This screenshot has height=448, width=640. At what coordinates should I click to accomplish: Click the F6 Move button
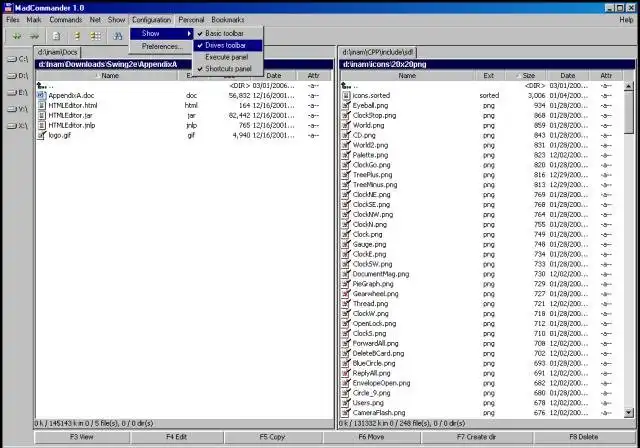click(371, 437)
